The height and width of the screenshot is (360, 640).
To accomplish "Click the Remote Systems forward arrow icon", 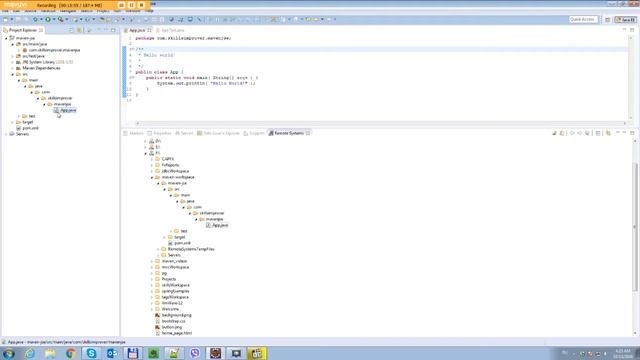I will [580, 133].
